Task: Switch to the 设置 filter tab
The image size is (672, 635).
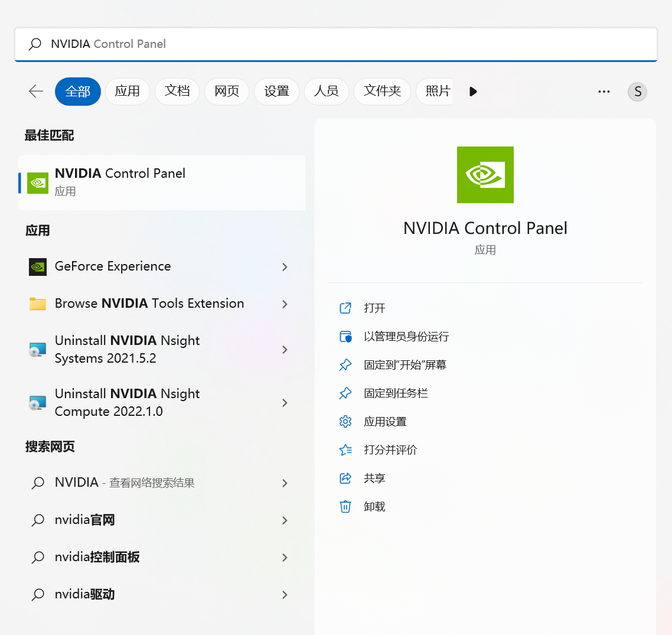Action: [x=276, y=92]
